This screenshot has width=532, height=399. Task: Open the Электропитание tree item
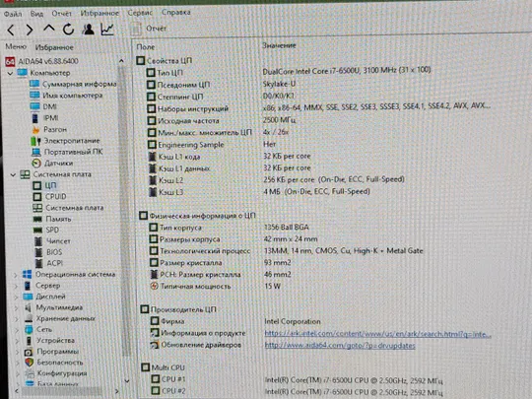[65, 141]
